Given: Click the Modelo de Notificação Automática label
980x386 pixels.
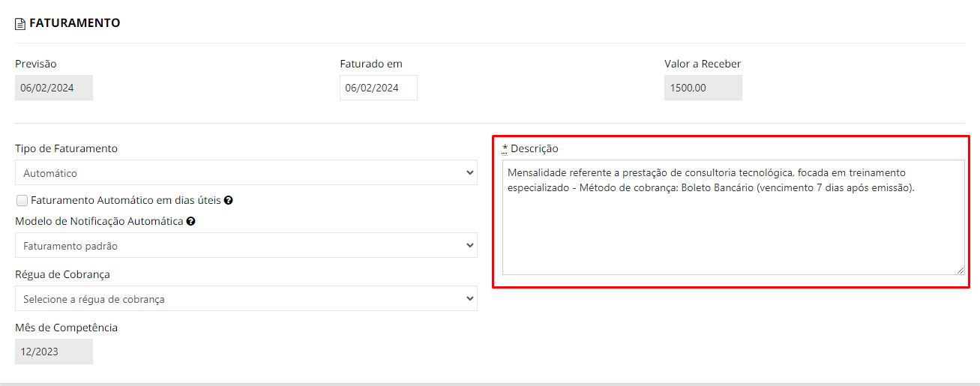Looking at the screenshot, I should click(99, 221).
